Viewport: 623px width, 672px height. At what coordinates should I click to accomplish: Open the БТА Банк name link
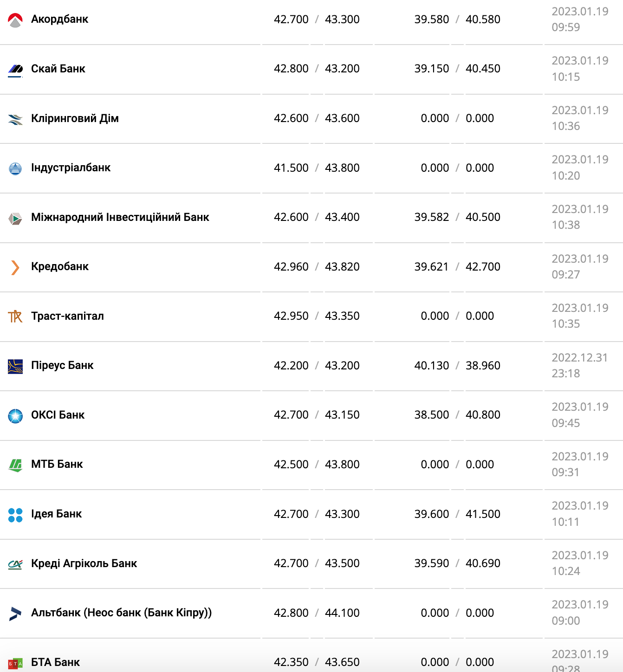pos(55,662)
